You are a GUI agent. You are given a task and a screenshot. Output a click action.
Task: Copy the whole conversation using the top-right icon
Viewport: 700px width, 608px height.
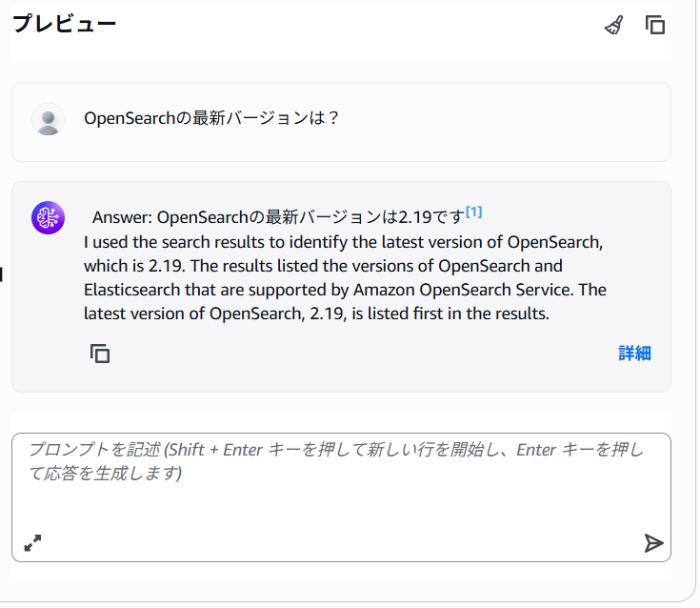(655, 25)
